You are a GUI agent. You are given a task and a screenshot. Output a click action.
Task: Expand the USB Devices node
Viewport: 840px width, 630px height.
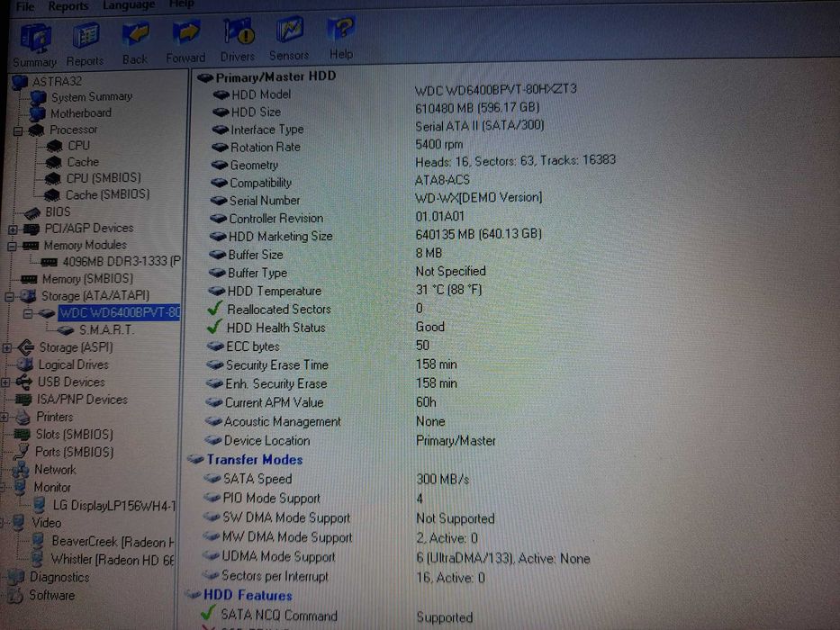[x=5, y=382]
